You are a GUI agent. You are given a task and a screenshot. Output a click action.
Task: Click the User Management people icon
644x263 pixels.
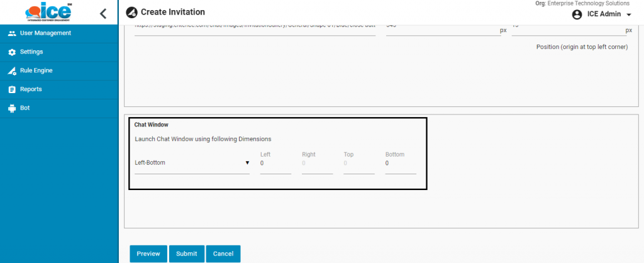[x=11, y=33]
